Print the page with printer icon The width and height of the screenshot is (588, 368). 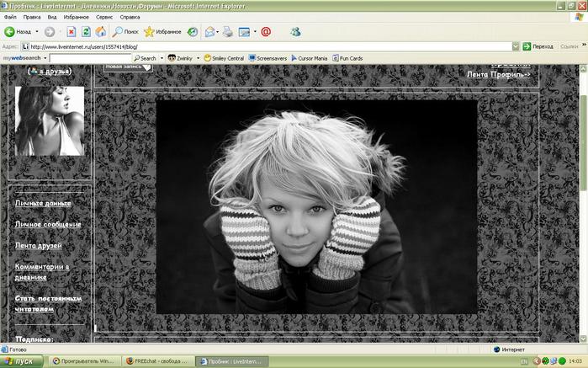pyautogui.click(x=228, y=32)
